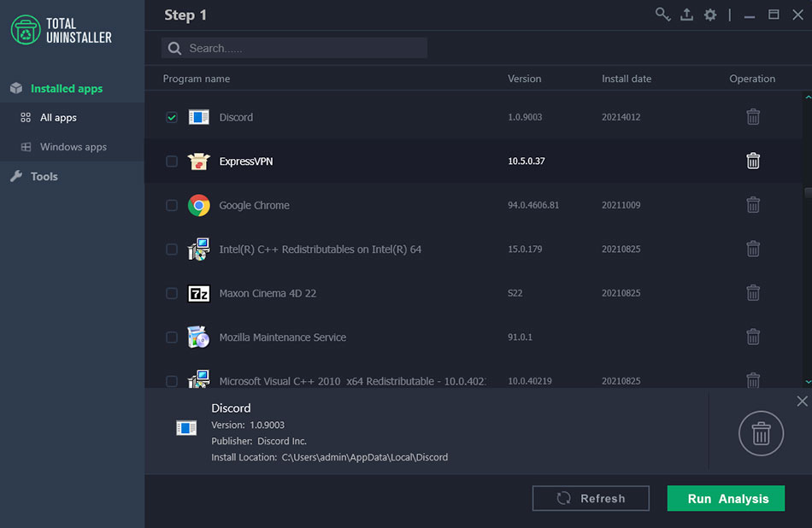812x528 pixels.
Task: Sort by Install date column header
Action: pyautogui.click(x=626, y=79)
